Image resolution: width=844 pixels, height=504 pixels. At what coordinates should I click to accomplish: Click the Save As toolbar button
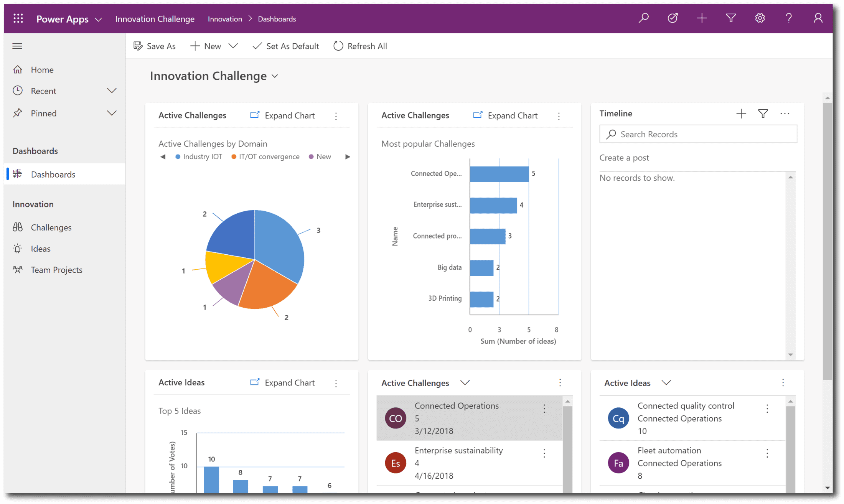point(154,46)
